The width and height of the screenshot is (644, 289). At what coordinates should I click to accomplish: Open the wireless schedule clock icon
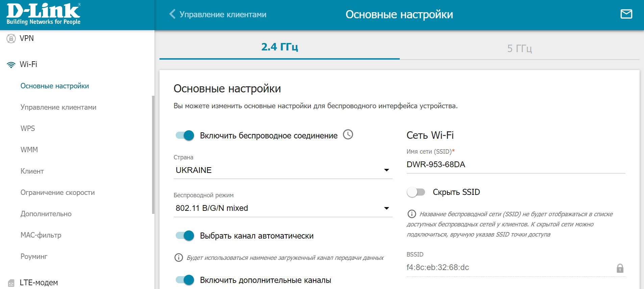[x=348, y=135]
